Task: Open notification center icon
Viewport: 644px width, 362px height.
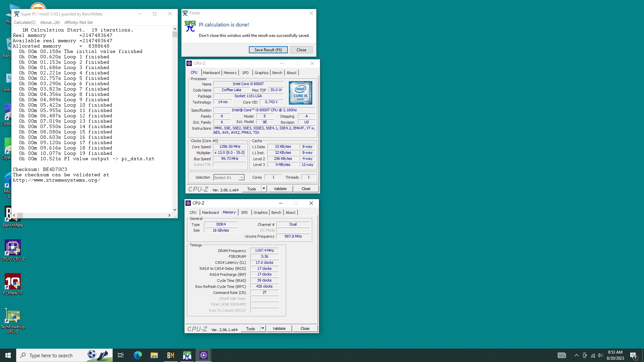Action: click(x=633, y=355)
